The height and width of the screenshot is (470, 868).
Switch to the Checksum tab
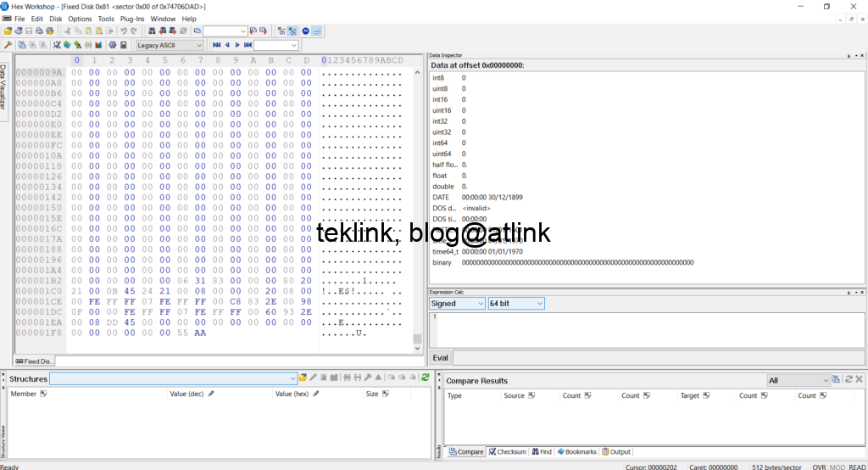point(508,451)
